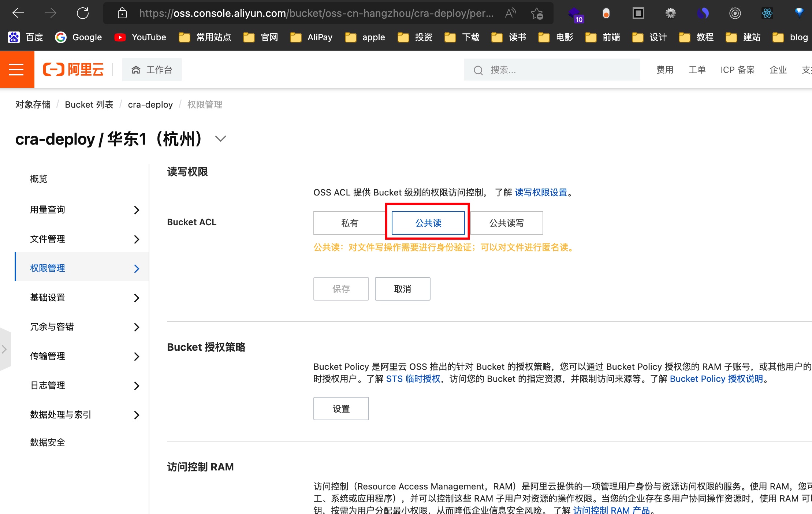Open 工作台 home button
The image size is (812, 514).
152,70
